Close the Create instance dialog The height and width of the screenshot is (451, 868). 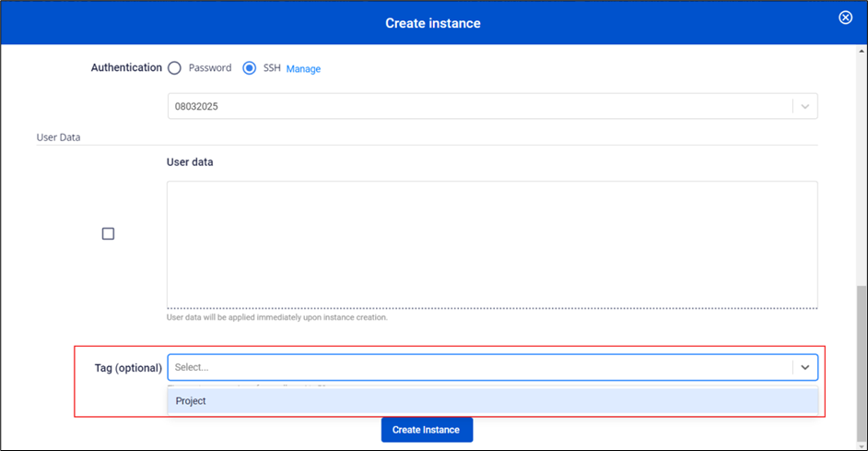(x=845, y=18)
